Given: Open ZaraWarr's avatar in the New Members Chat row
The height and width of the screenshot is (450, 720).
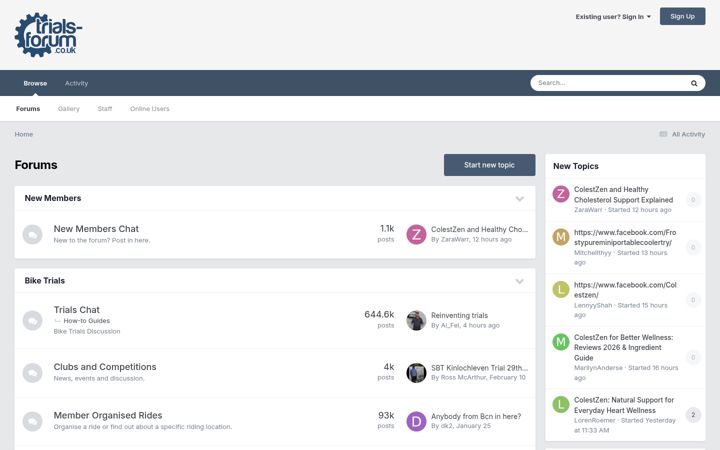Looking at the screenshot, I should tap(416, 234).
